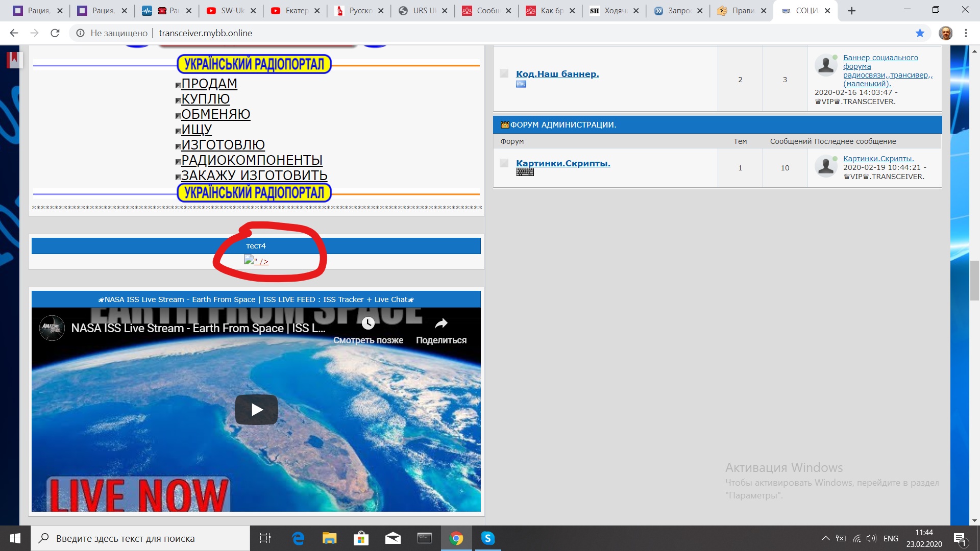Open the ЗАКАЖУ ИЗГОТОВИТЬ link
Viewport: 980px width, 551px height.
coord(254,176)
